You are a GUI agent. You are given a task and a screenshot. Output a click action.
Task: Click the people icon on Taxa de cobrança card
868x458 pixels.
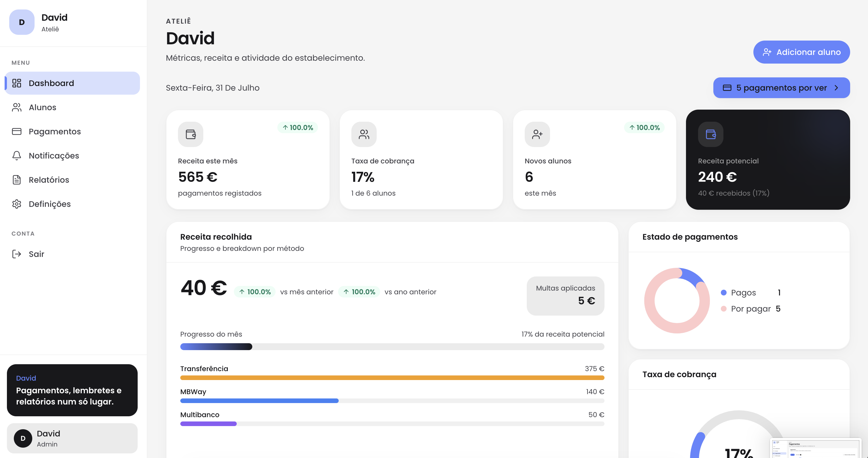click(364, 134)
